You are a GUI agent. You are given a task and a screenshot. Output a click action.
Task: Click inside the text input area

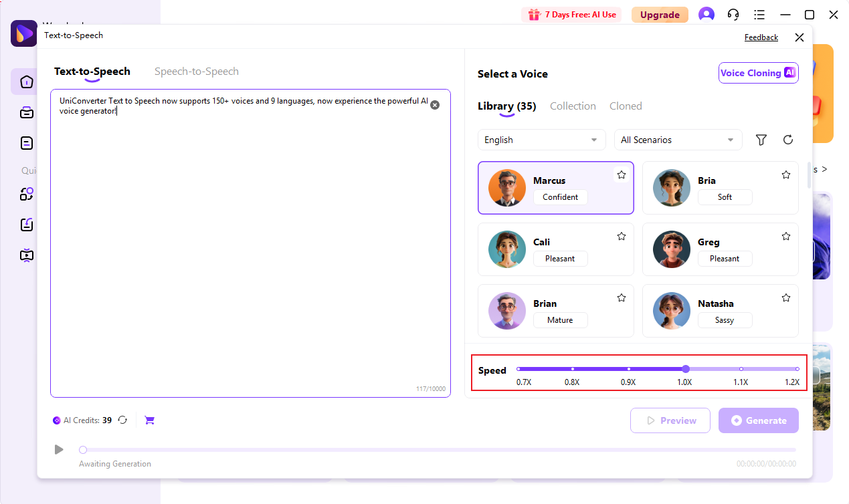[250, 243]
